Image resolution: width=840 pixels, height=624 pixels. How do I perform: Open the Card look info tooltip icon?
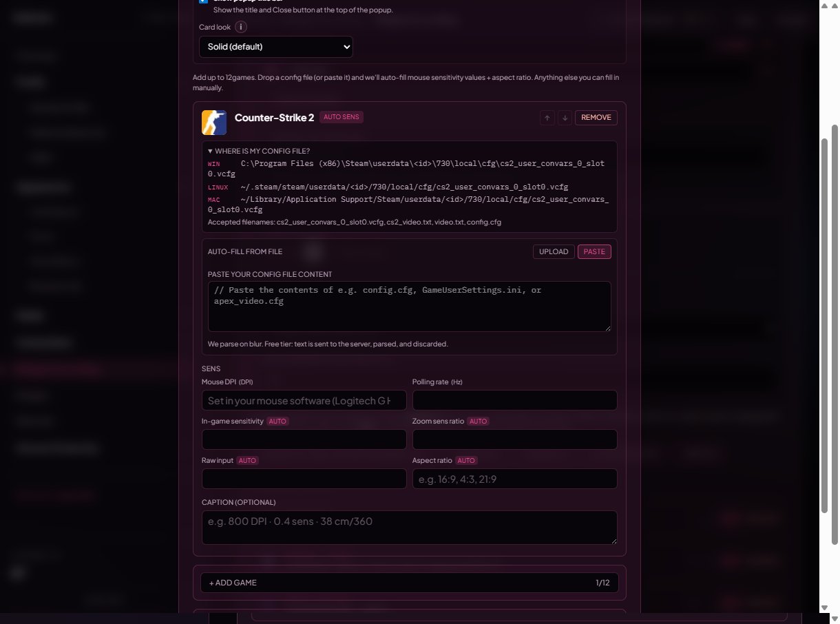tap(241, 27)
